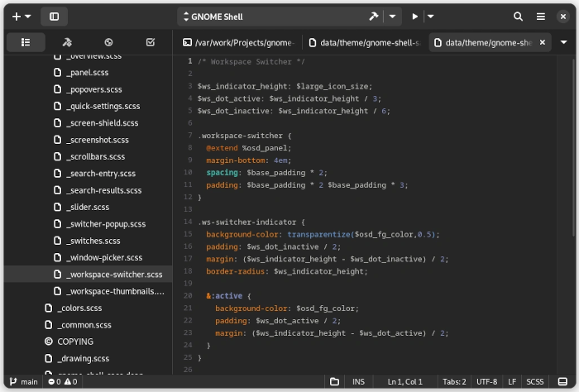Click the main git branch button
The height and width of the screenshot is (392, 579).
click(22, 381)
